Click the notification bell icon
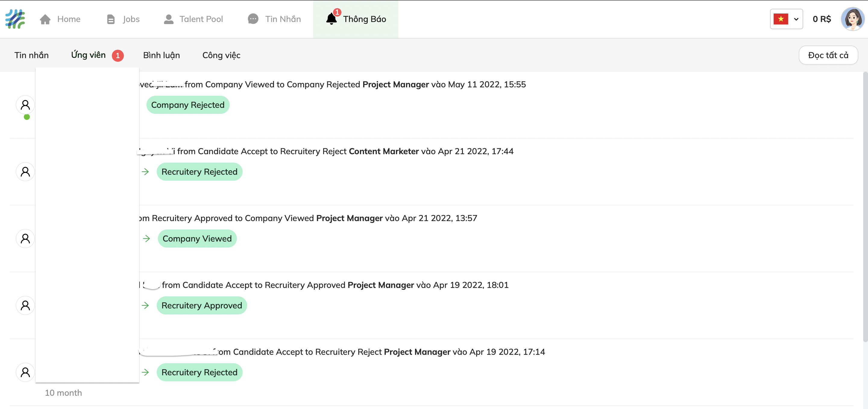This screenshot has width=868, height=409. tap(332, 19)
